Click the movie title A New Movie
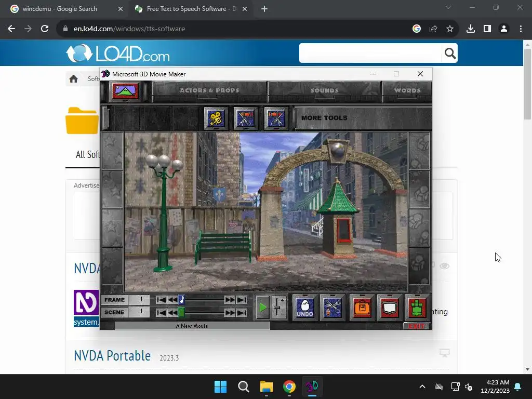 192,326
